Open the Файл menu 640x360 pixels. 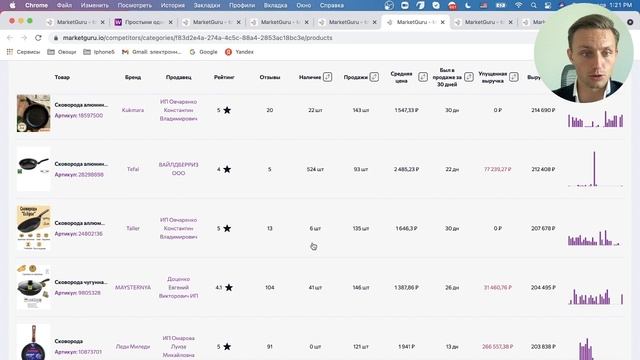click(x=64, y=5)
